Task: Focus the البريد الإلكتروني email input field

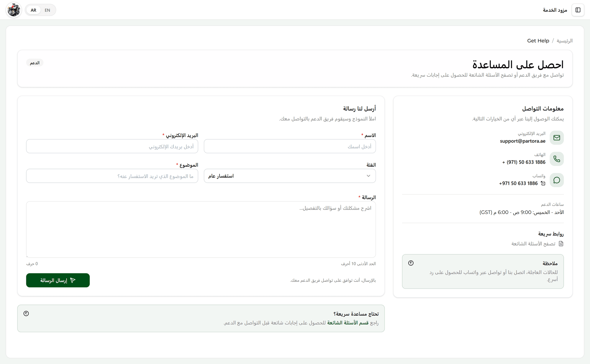Action: click(x=112, y=146)
